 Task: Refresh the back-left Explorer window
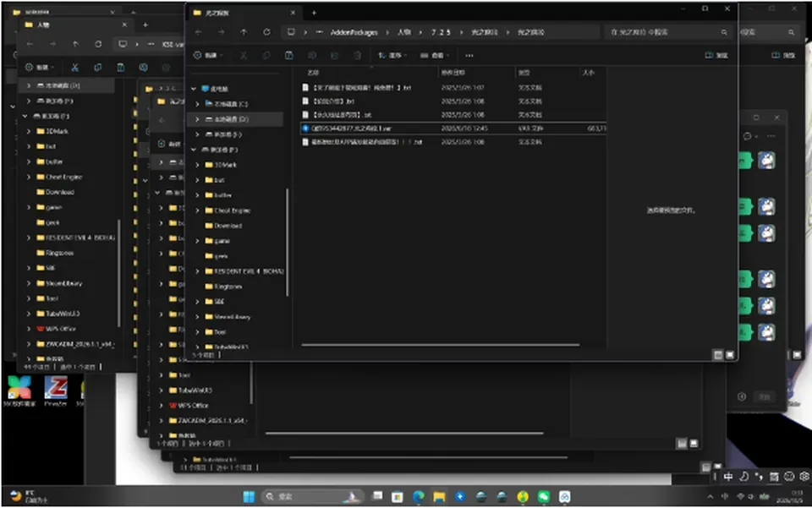(98, 45)
